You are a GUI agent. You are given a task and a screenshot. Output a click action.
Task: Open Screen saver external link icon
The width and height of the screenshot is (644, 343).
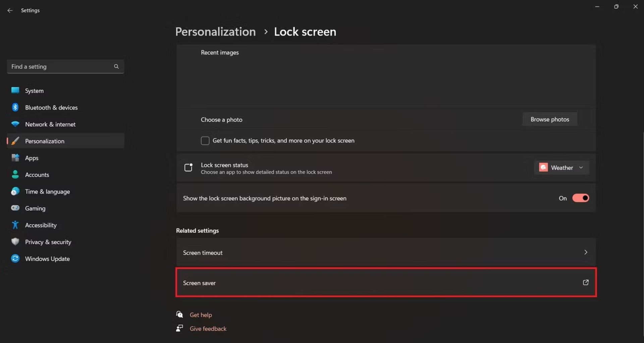[x=585, y=282]
